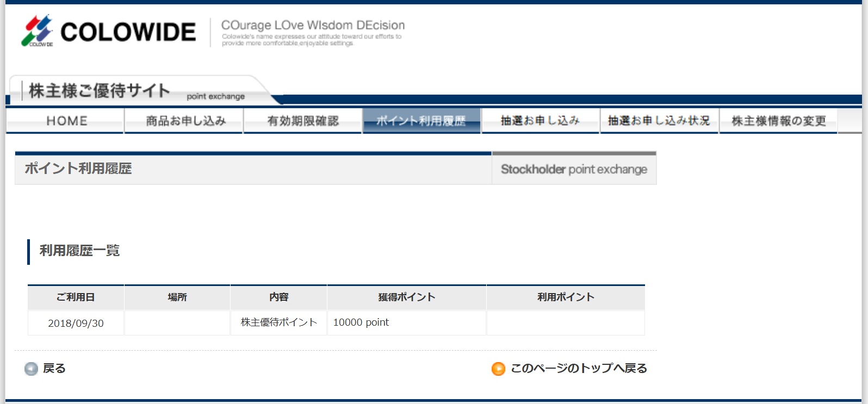Image resolution: width=868 pixels, height=404 pixels.
Task: Go to the 有効期限確認 tab
Action: 303,121
